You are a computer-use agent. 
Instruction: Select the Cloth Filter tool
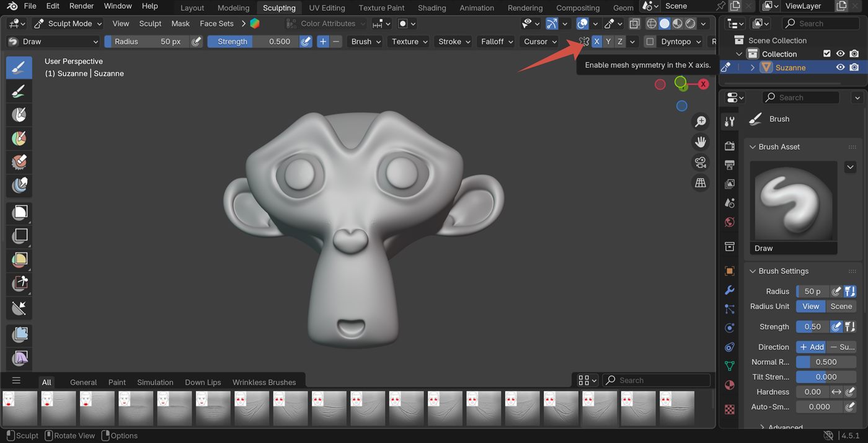(x=19, y=358)
